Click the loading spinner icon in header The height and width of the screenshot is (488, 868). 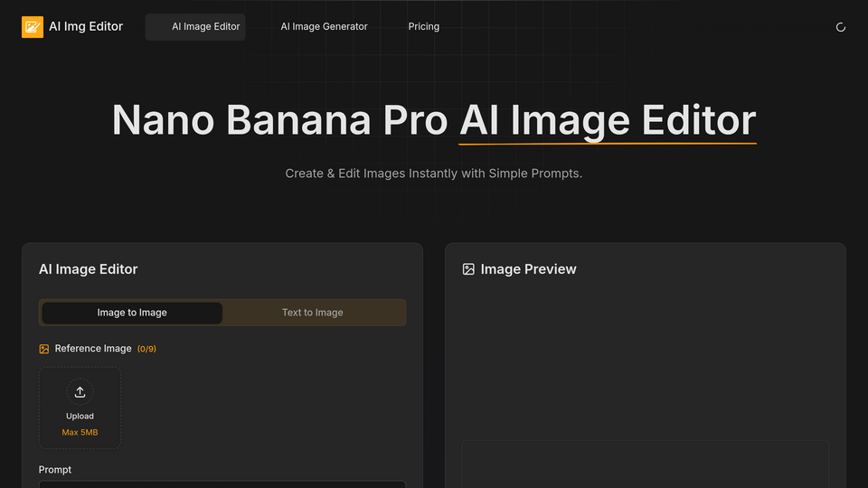(x=840, y=27)
